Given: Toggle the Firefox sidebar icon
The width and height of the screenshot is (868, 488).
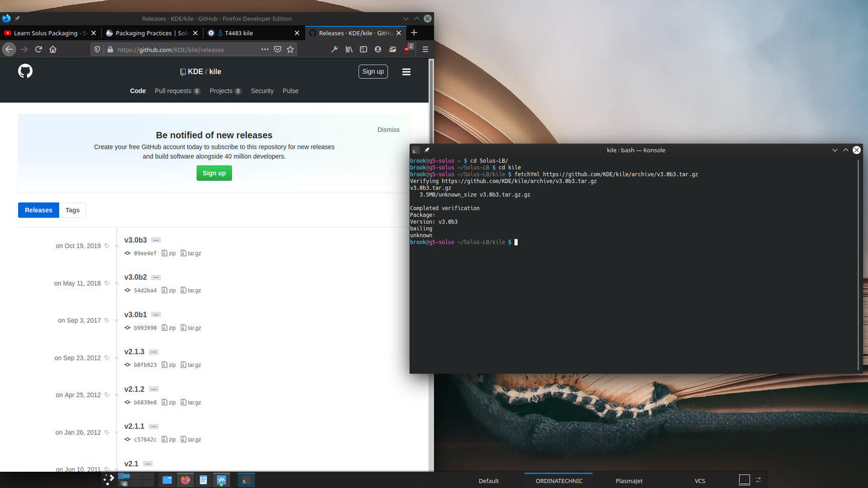Looking at the screenshot, I should tap(363, 49).
